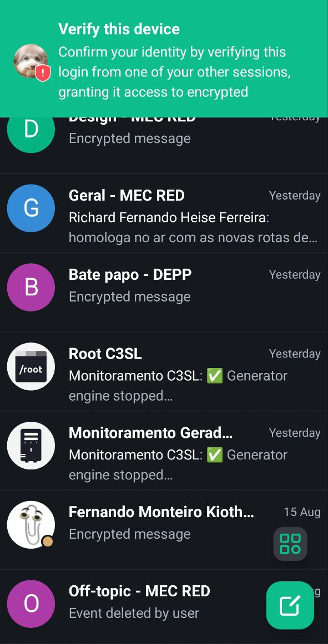Open the /root avatar of Root C3SL
The height and width of the screenshot is (644, 328).
pyautogui.click(x=31, y=366)
